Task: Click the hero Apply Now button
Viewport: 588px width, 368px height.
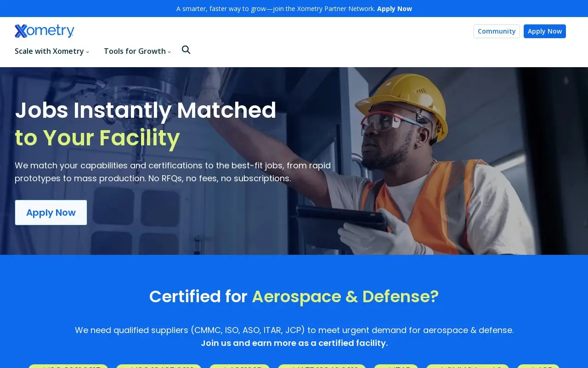Action: coord(51,213)
